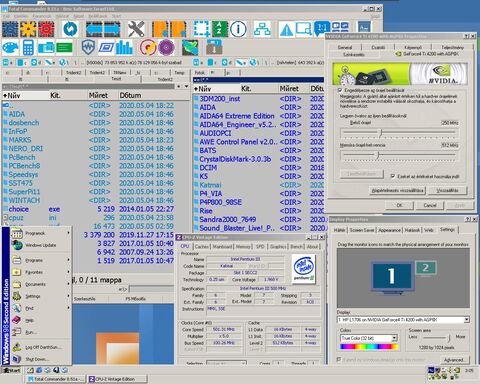
Task: Select the General tab in NVIDIA properties
Action: click(345, 47)
